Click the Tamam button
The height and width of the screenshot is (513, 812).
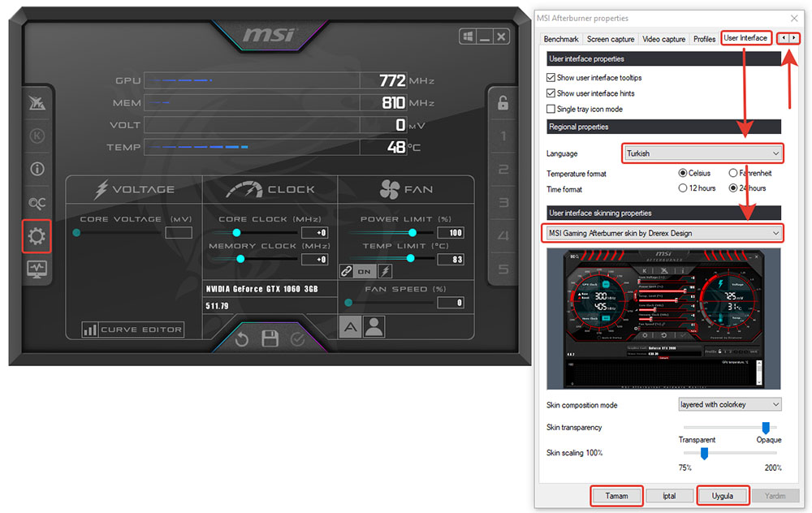point(616,495)
